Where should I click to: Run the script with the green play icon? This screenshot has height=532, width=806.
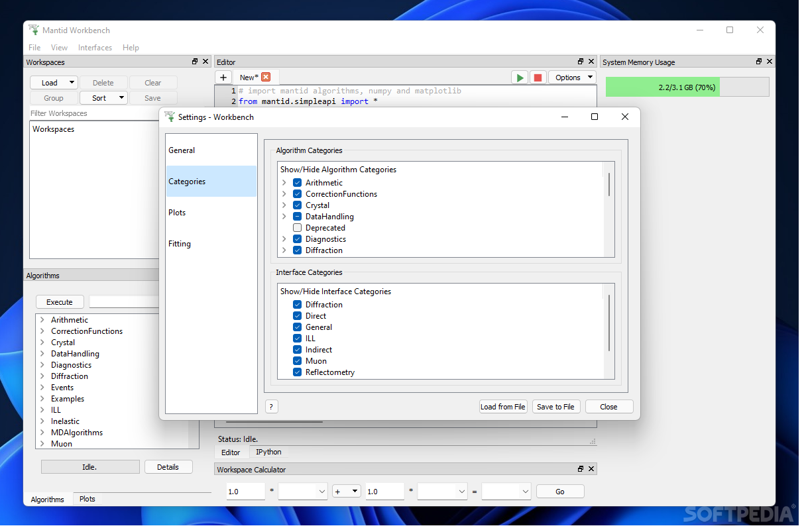pyautogui.click(x=520, y=78)
